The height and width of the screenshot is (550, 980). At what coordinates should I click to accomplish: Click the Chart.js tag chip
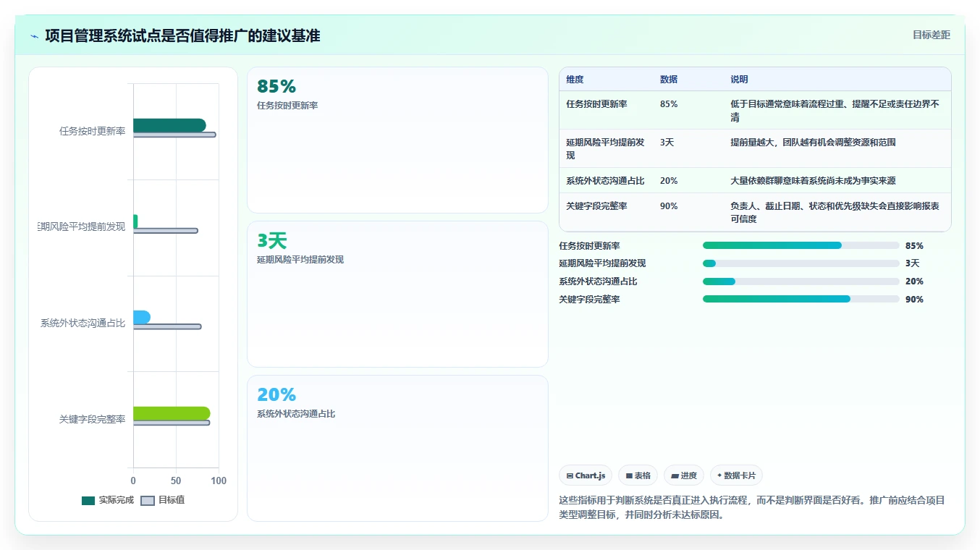pyautogui.click(x=586, y=475)
